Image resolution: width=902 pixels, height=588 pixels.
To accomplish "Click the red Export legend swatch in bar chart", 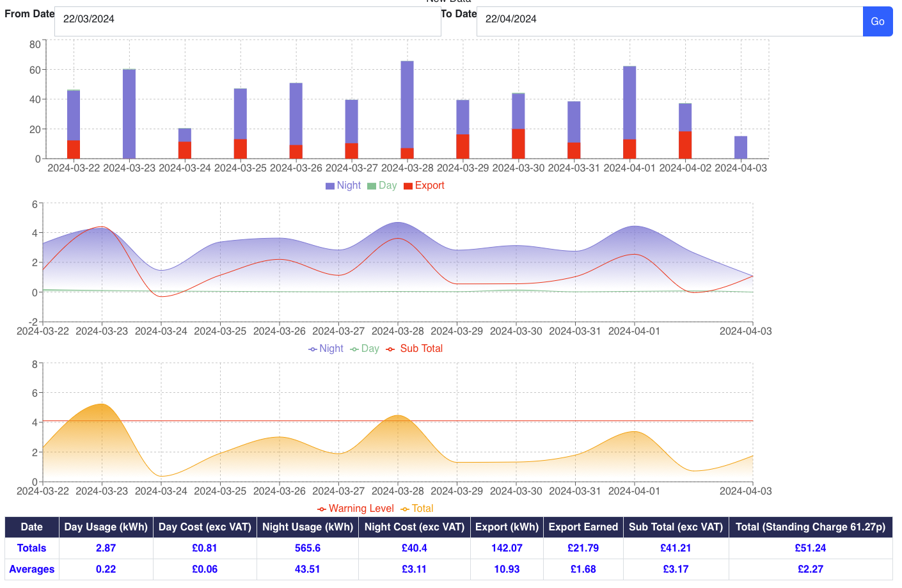I will (x=408, y=186).
